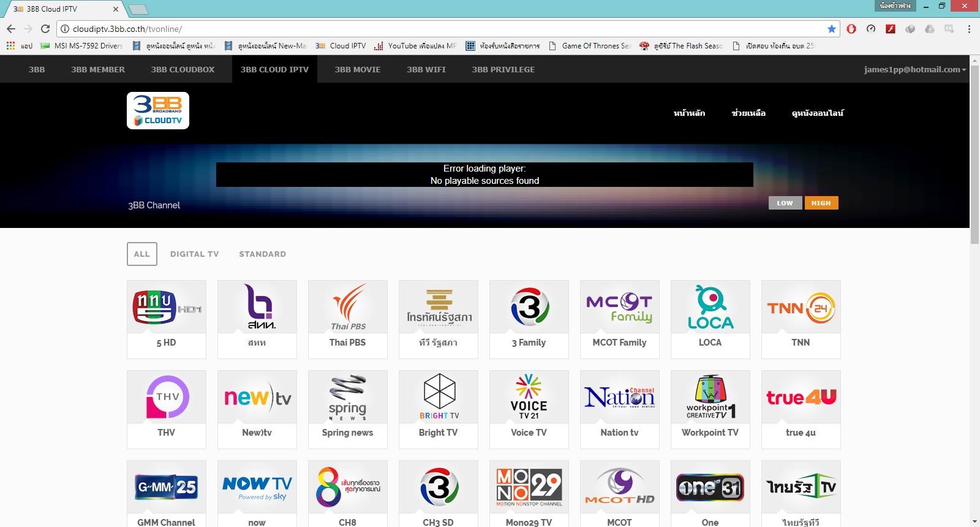The width and height of the screenshot is (980, 527).
Task: Select the 3BB CLOUD IPTV menu item
Action: [x=274, y=69]
